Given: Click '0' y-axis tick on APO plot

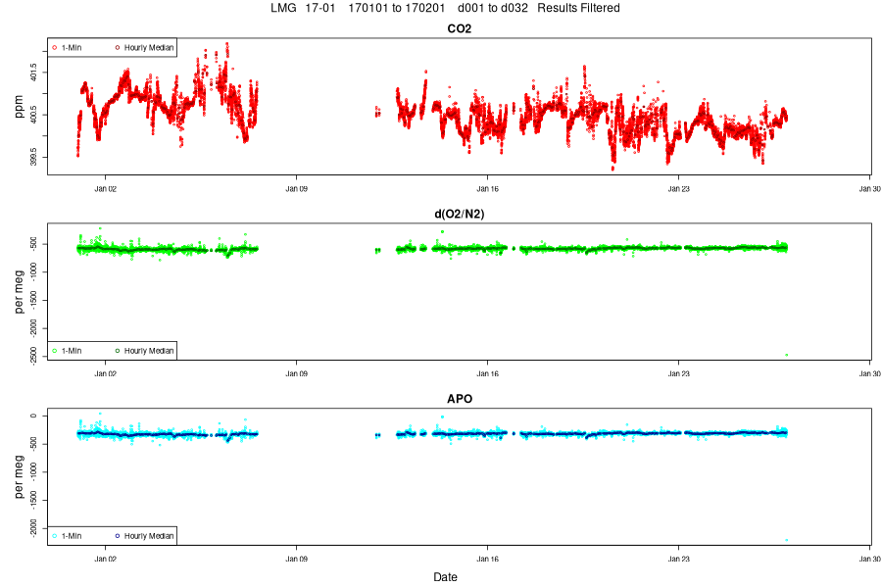Looking at the screenshot, I should (33, 416).
